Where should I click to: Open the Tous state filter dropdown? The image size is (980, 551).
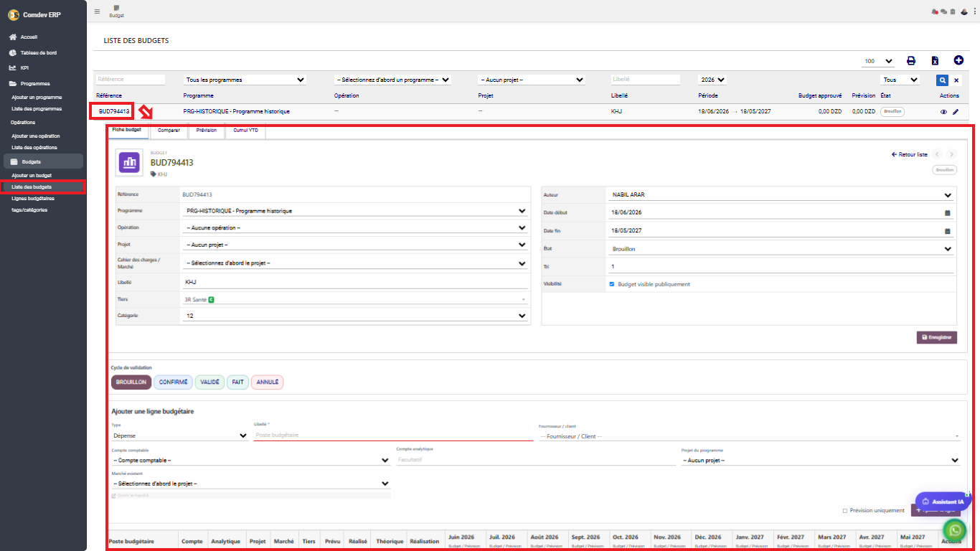click(900, 80)
